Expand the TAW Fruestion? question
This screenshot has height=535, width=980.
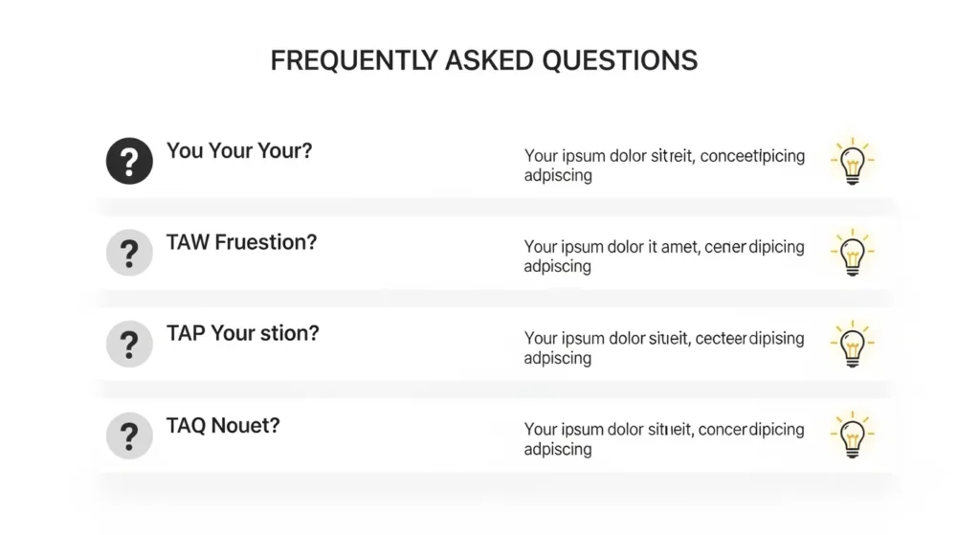coord(241,243)
